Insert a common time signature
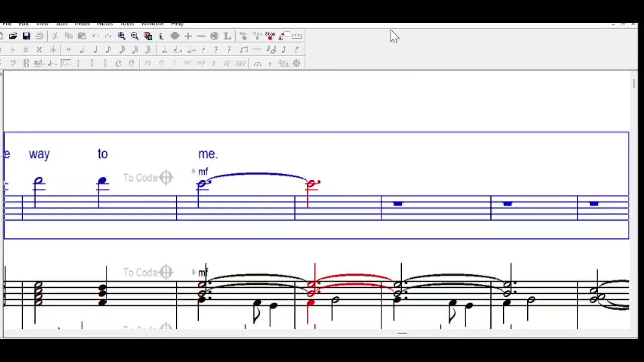 tap(118, 63)
